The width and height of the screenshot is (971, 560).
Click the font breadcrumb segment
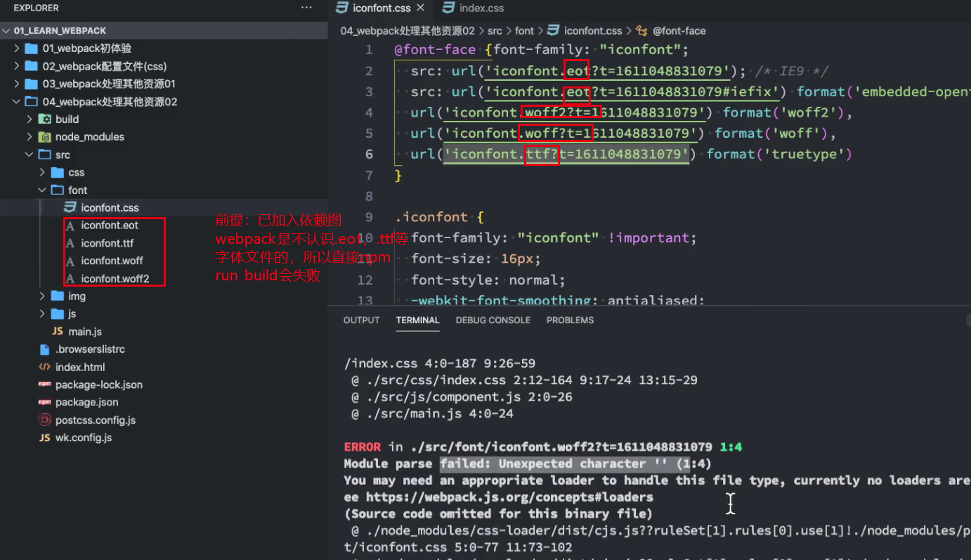(x=524, y=31)
